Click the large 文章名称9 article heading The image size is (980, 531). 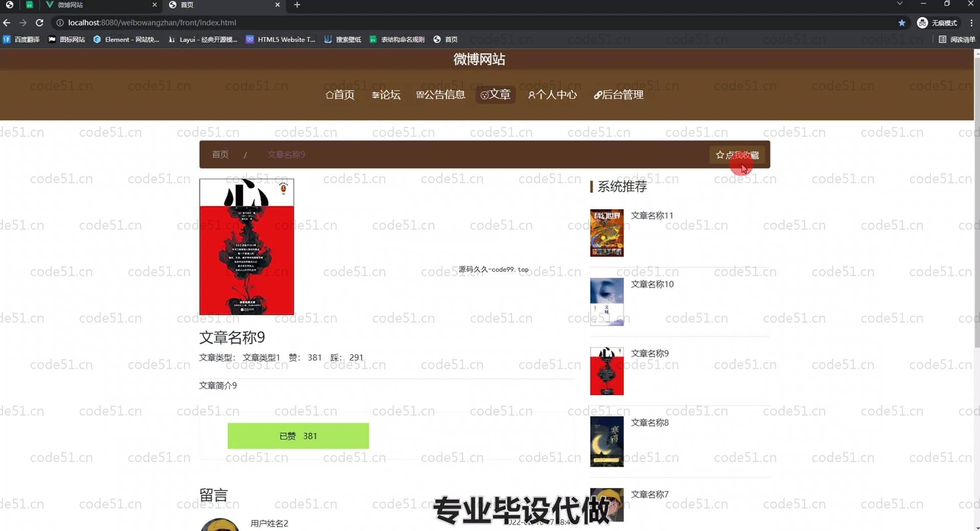click(232, 337)
